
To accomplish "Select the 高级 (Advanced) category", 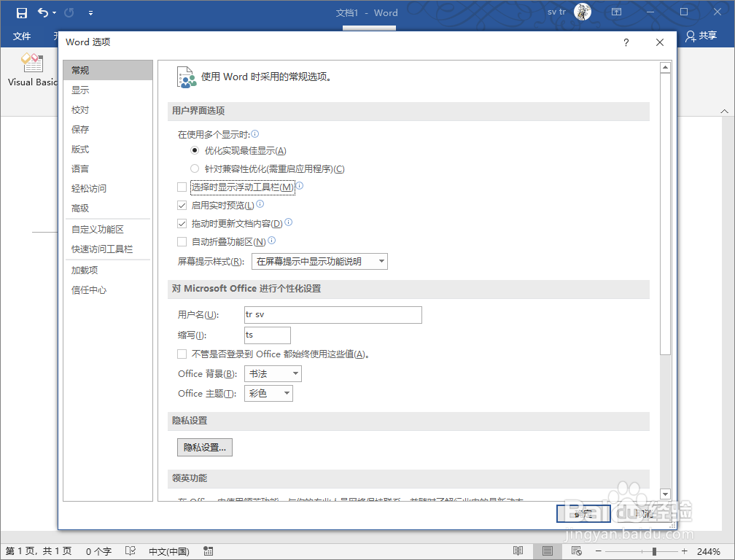I will click(x=108, y=208).
